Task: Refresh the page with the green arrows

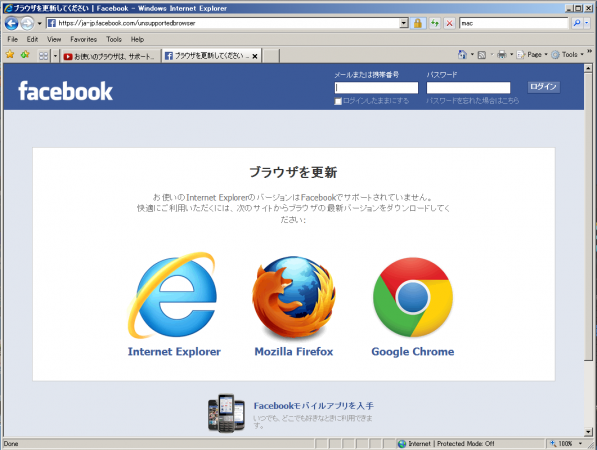Action: pos(434,23)
